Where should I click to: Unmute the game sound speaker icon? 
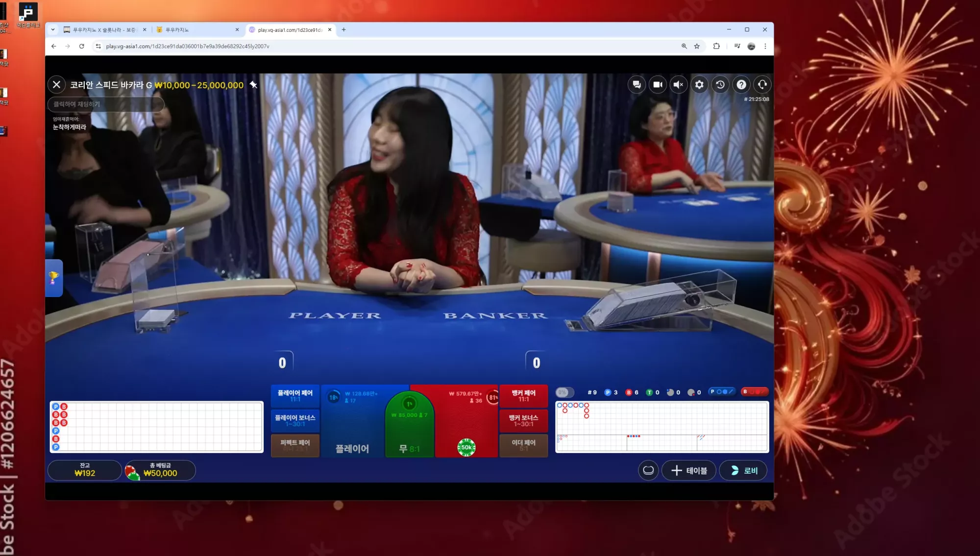[x=678, y=85]
